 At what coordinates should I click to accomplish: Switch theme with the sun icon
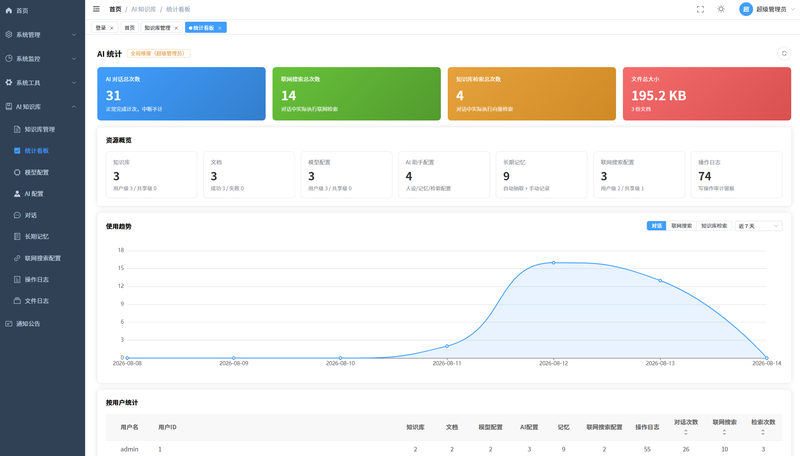point(721,9)
